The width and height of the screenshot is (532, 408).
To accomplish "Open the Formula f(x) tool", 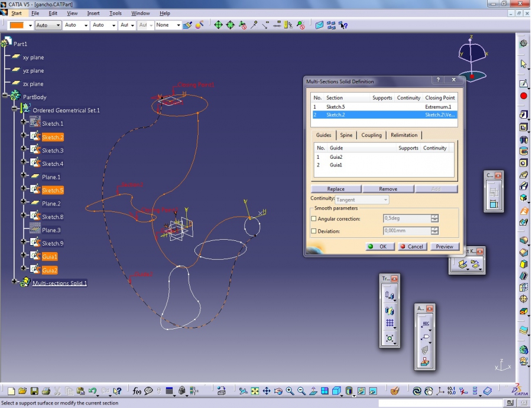I will click(x=137, y=391).
